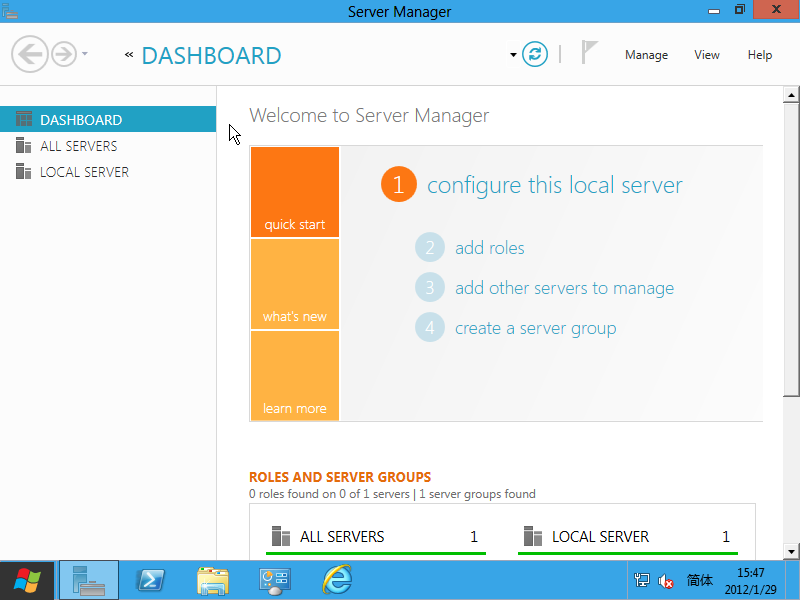This screenshot has height=600, width=800.
Task: Click the Server Manager title bar icon
Action: coord(10,11)
